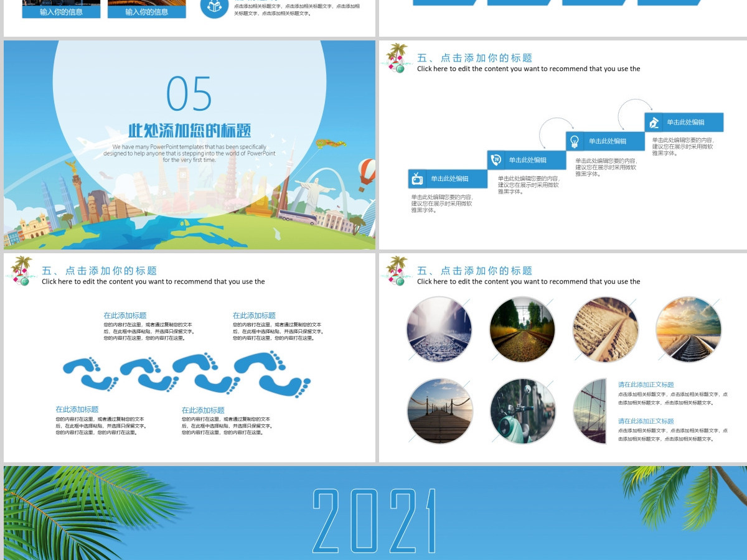Viewport: 747px width, 560px height.
Task: Click the description text below the pen nib step
Action: [x=683, y=147]
